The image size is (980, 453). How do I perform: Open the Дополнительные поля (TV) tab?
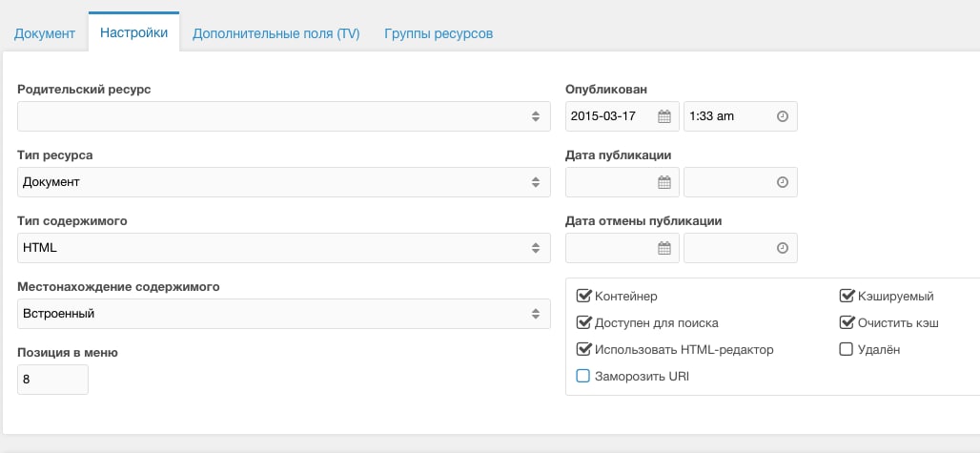[276, 33]
